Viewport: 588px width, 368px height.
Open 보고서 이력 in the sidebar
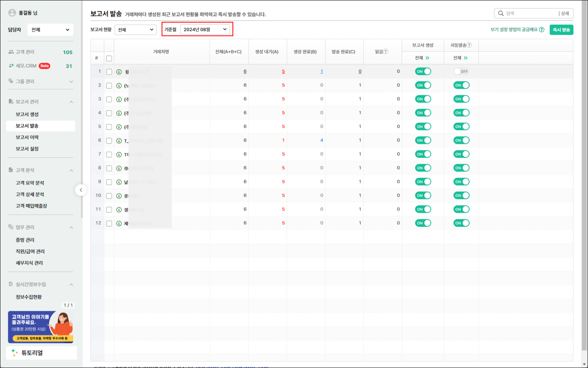(x=27, y=137)
